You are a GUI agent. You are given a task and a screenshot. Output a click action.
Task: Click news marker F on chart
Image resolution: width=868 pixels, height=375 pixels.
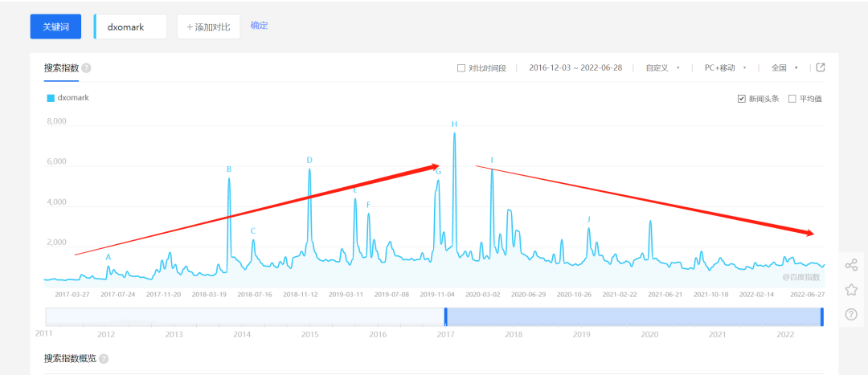(368, 205)
